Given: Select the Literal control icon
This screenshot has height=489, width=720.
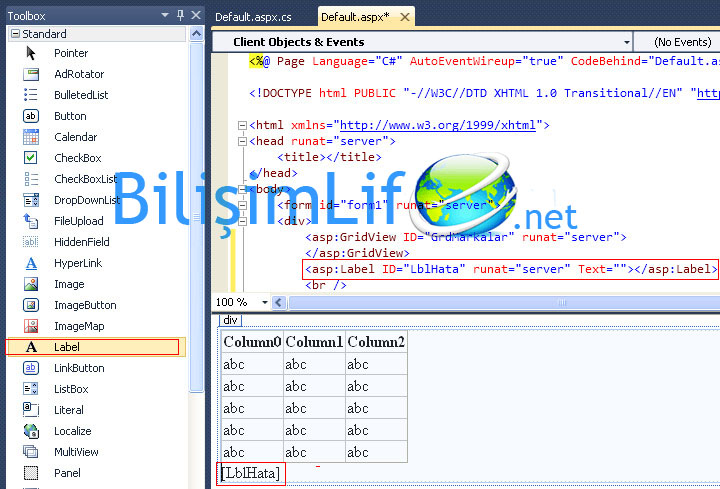Looking at the screenshot, I should tap(31, 410).
